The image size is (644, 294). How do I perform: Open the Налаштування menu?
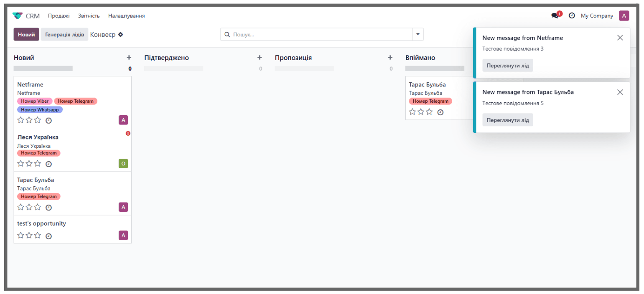pos(127,16)
